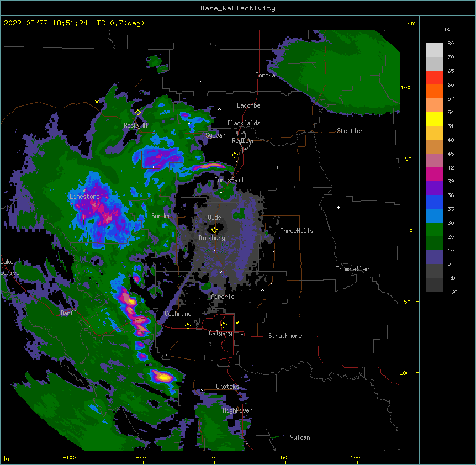Click the Blackfalds city label
476x465 pixels.
coord(244,123)
